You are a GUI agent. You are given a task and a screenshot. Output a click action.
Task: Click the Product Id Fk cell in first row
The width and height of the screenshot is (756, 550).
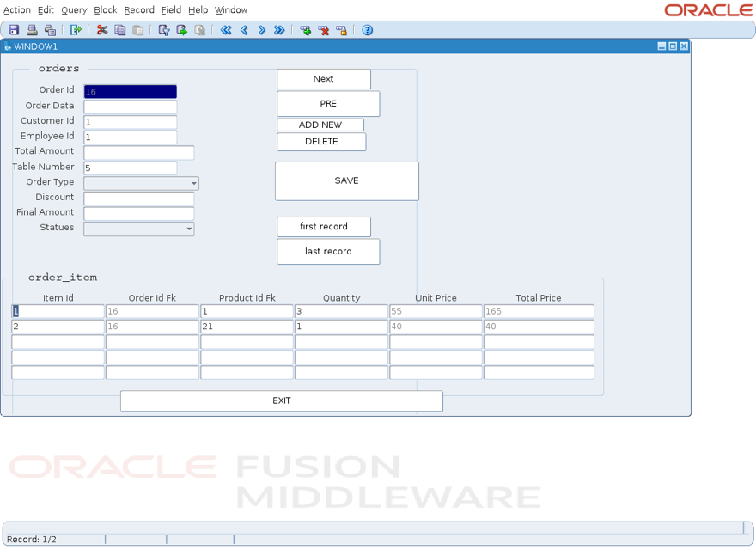247,311
